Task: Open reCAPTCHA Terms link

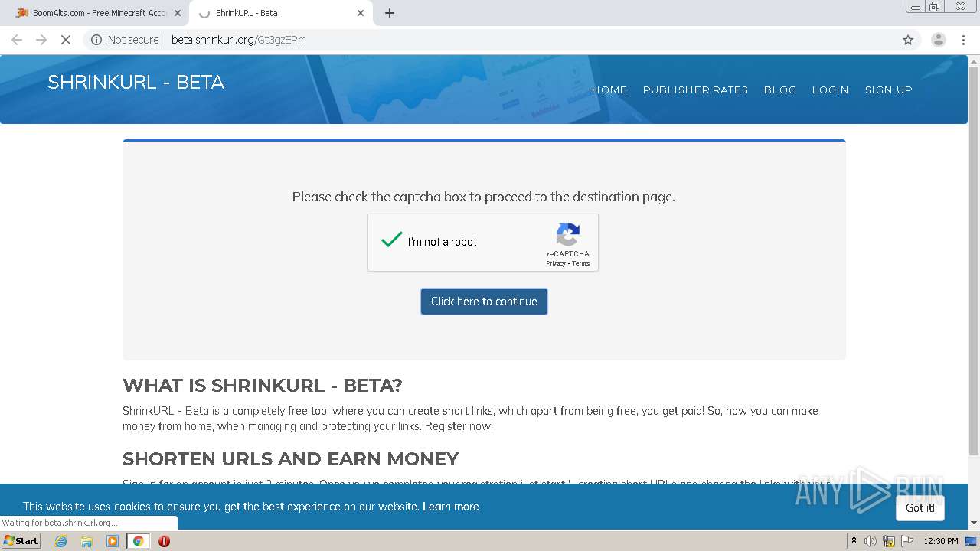Action: click(581, 263)
